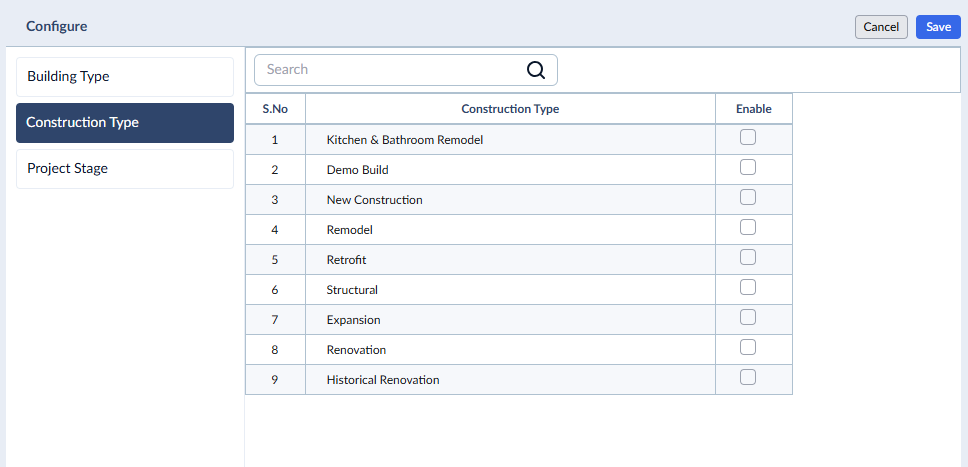Switch to the Project Stage tab

click(x=125, y=169)
